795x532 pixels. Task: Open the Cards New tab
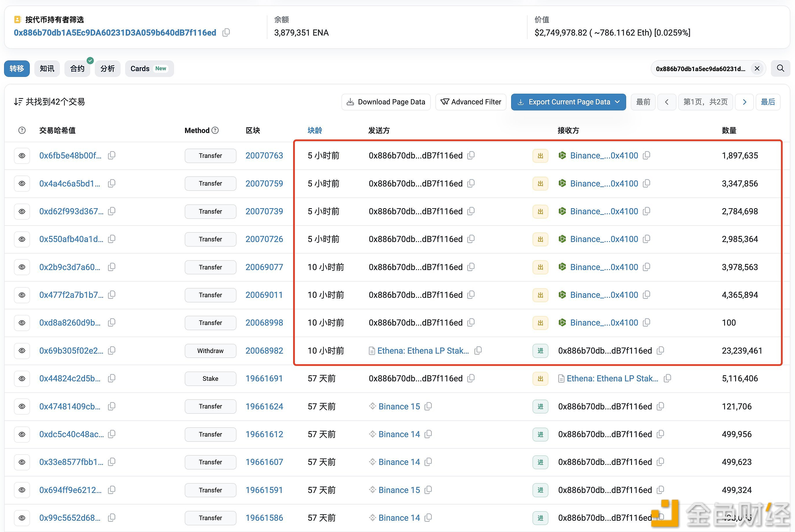tap(149, 69)
